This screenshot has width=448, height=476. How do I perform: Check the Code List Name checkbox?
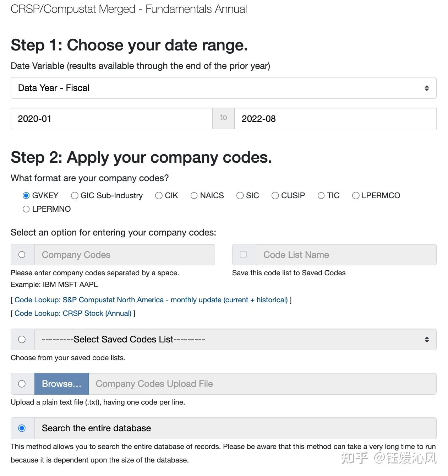tap(244, 255)
